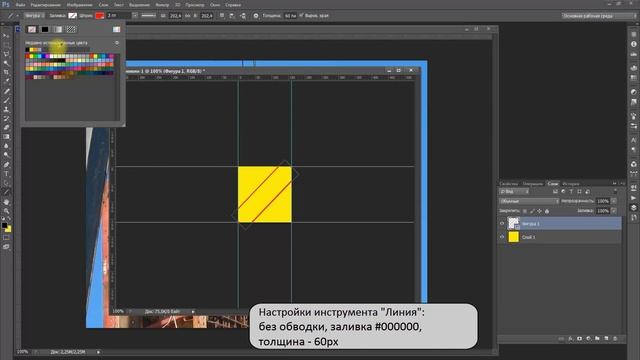This screenshot has height=360, width=640.
Task: Click the red stroke color swatch
Action: coord(100,16)
